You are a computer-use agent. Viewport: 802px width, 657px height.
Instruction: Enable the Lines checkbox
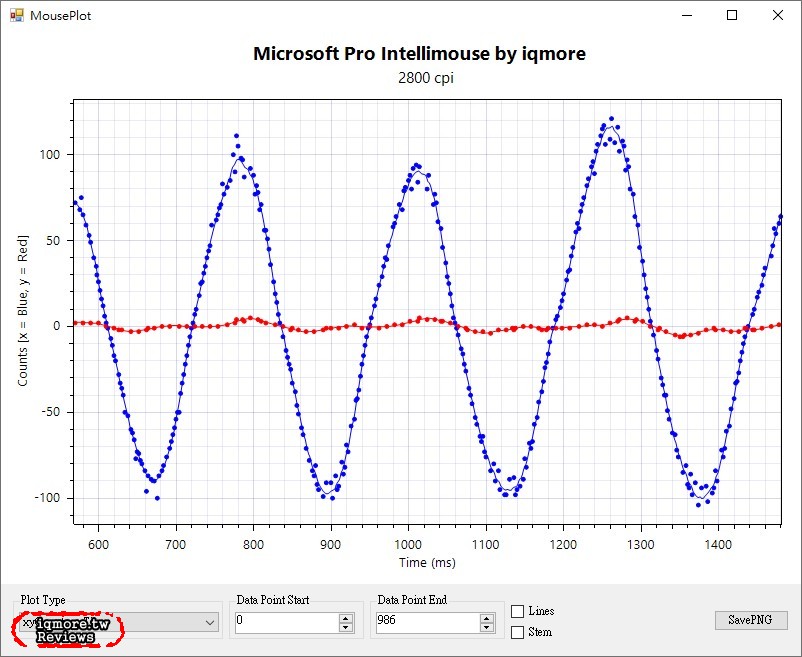point(518,611)
